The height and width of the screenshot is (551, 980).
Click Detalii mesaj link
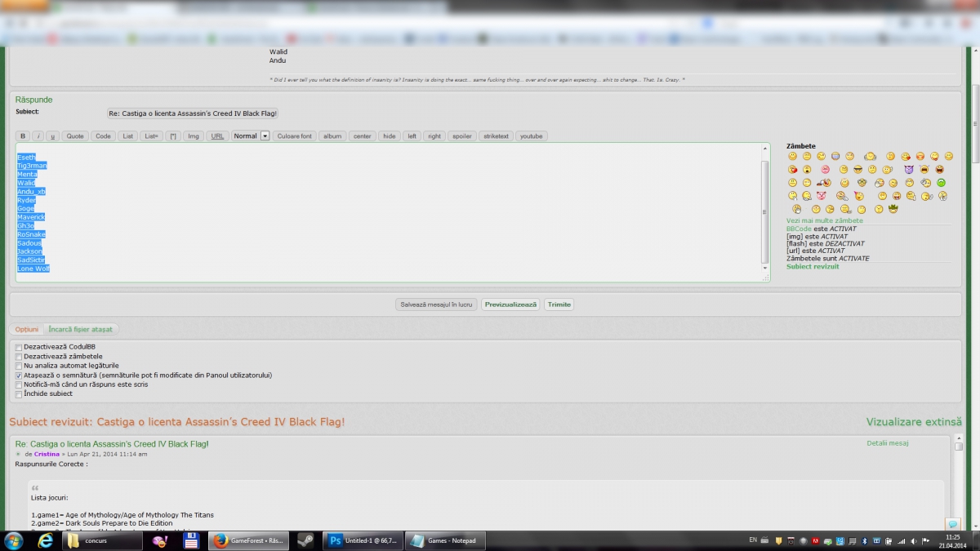click(887, 443)
